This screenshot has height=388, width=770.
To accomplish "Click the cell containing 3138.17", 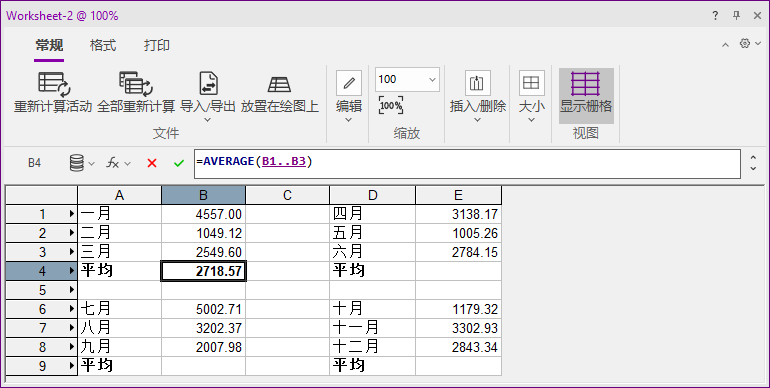I will coord(458,214).
